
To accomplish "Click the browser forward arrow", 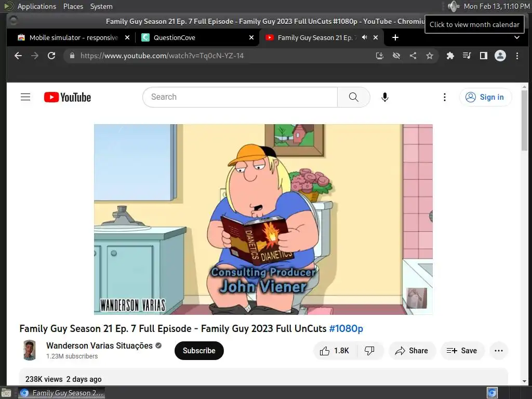I will click(x=35, y=56).
